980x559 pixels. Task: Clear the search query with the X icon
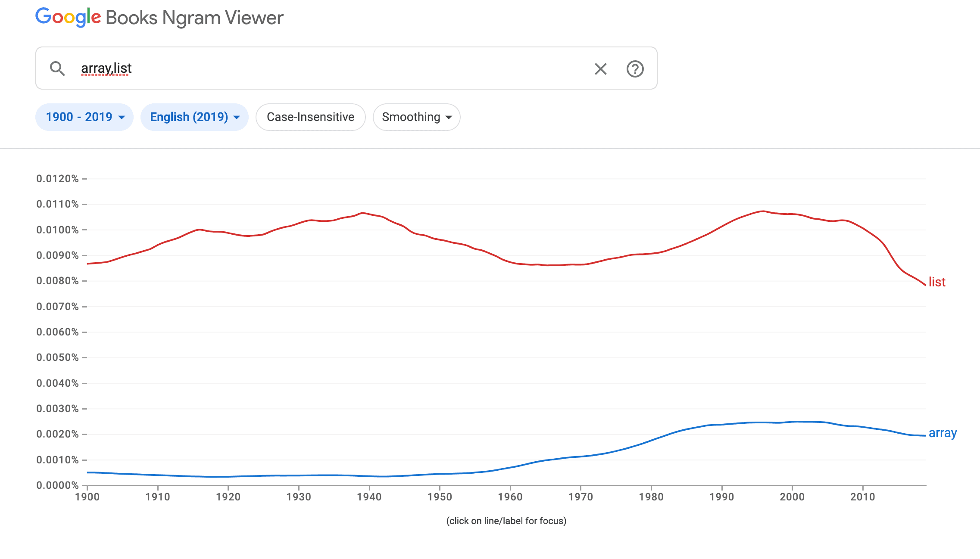click(x=600, y=68)
